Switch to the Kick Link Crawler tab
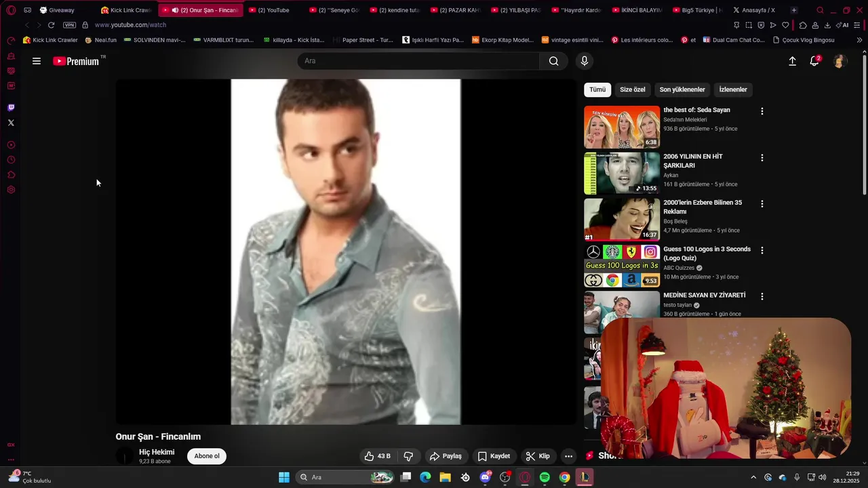Viewport: 868px width, 488px height. pyautogui.click(x=126, y=10)
